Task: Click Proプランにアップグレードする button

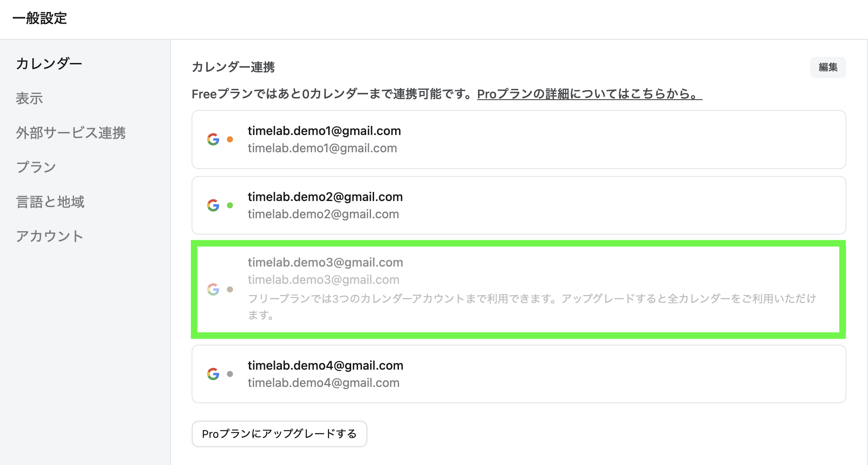Action: [280, 434]
